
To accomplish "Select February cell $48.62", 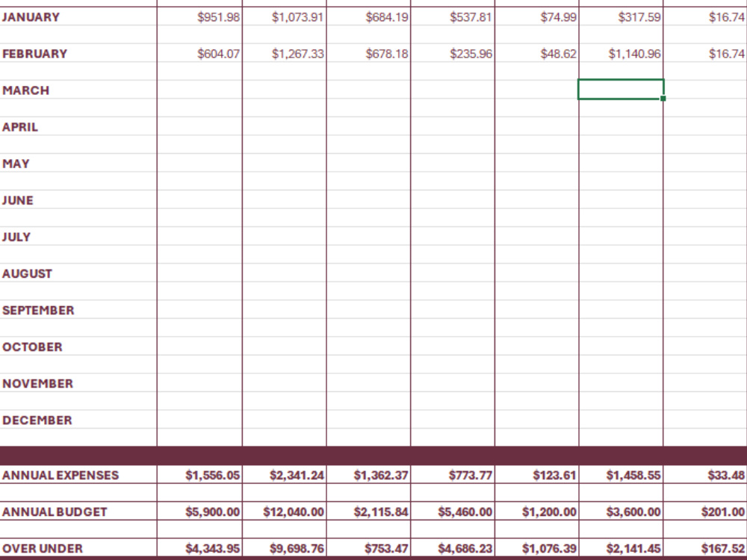I will (537, 54).
